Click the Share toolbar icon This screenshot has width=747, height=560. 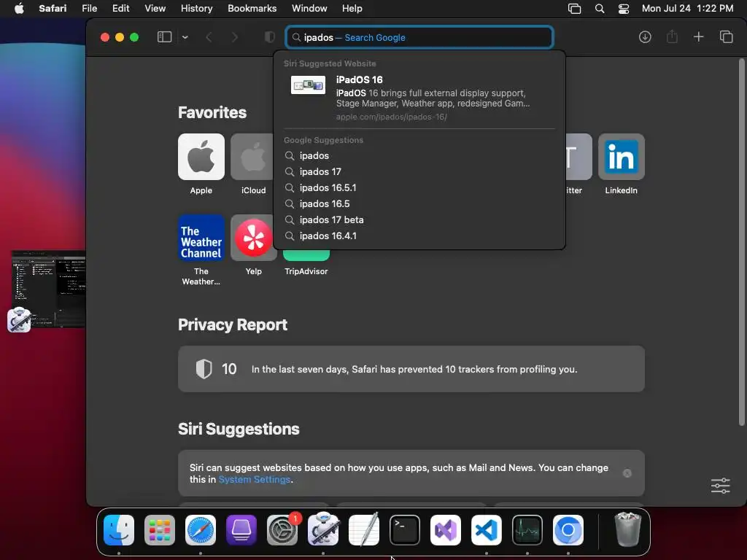pyautogui.click(x=672, y=36)
